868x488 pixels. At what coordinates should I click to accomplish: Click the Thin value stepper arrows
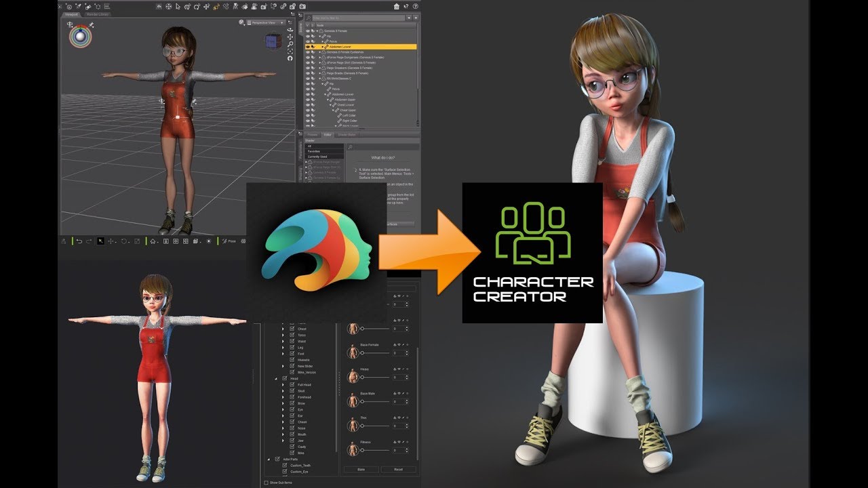[x=407, y=426]
